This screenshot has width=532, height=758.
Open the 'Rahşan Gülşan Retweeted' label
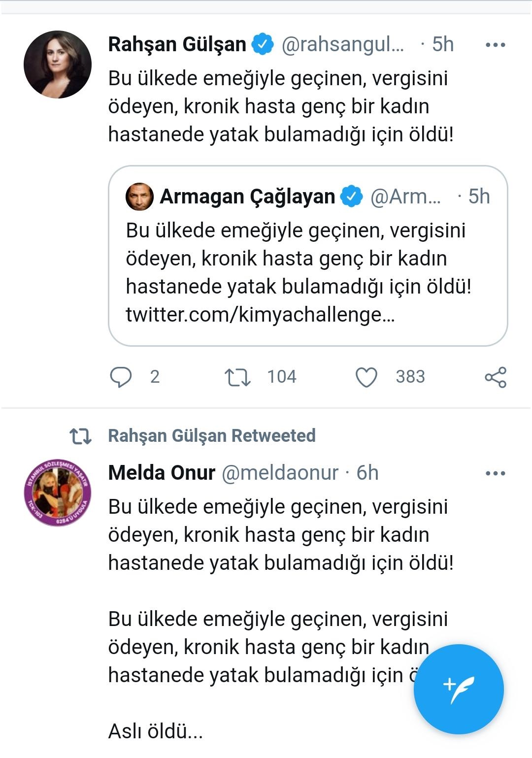(x=212, y=436)
